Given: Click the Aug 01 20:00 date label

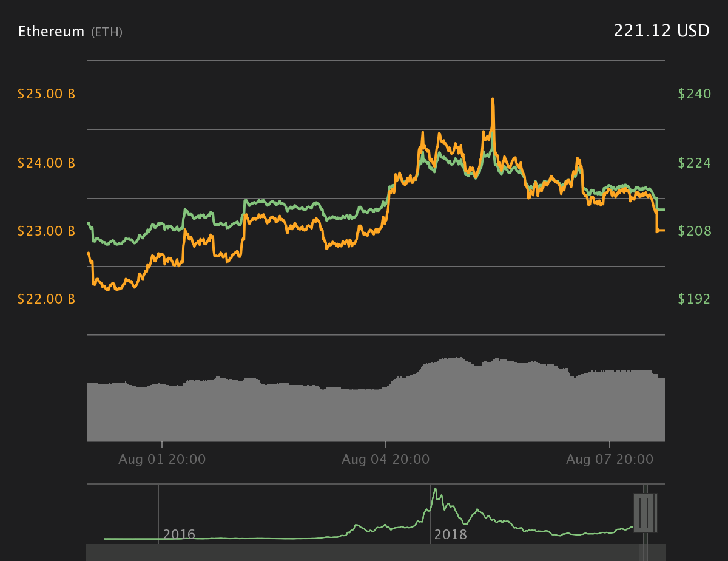Looking at the screenshot, I should [162, 460].
